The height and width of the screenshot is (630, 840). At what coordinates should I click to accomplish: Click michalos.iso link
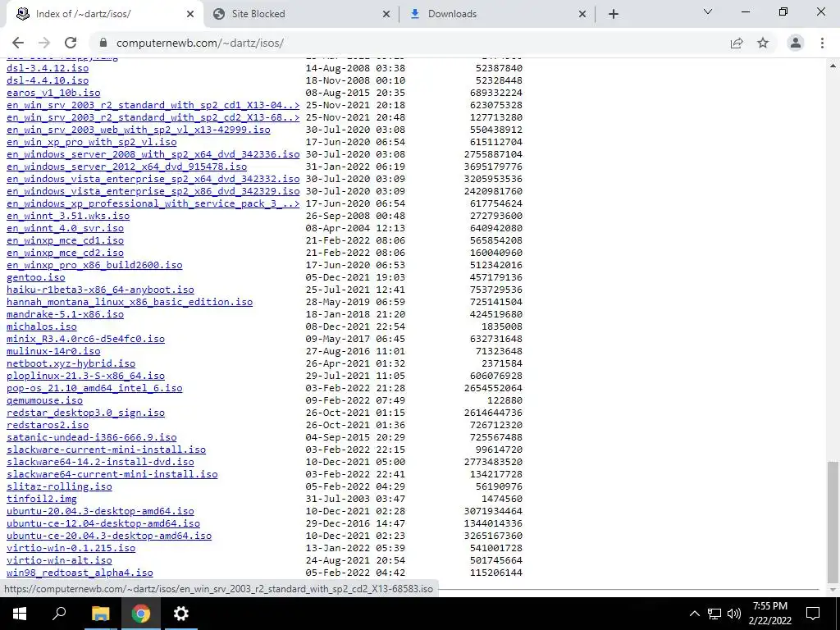(x=42, y=326)
